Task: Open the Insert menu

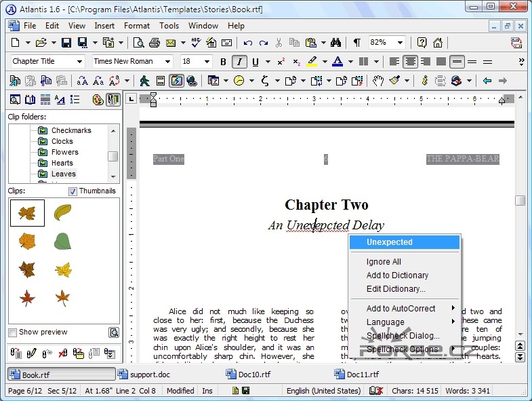Action: coord(104,26)
